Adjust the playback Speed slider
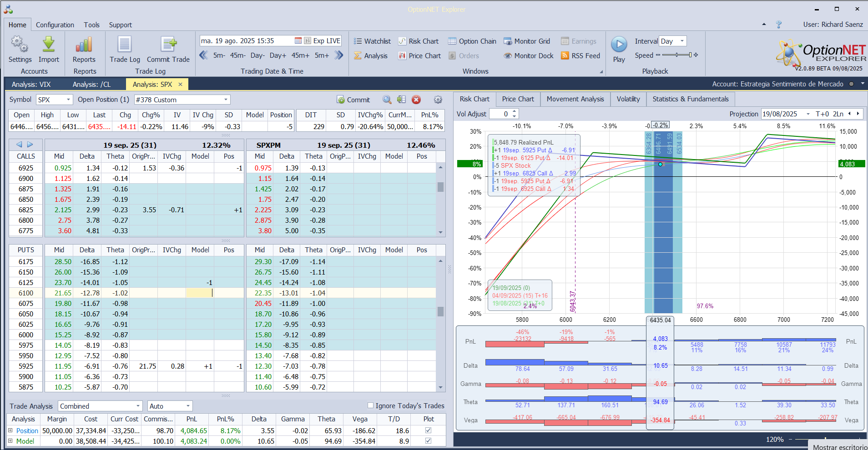Screen dimensions: 868x450 tap(677, 55)
